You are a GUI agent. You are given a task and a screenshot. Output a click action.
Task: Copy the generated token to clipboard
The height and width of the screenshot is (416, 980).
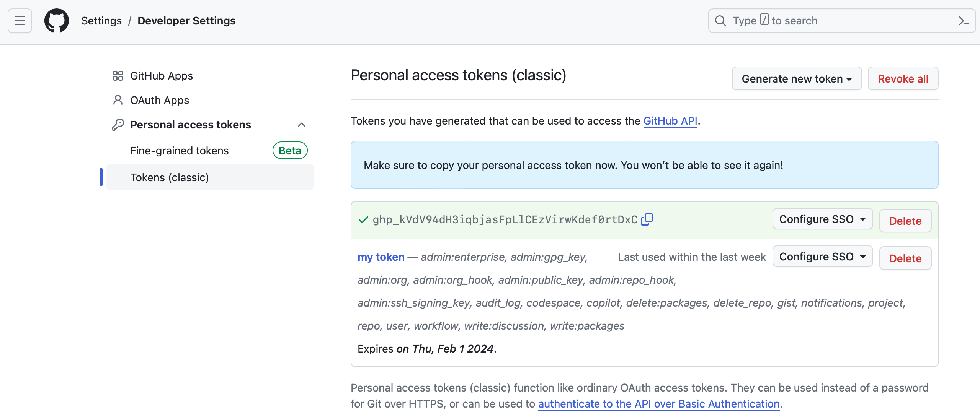[x=647, y=219]
